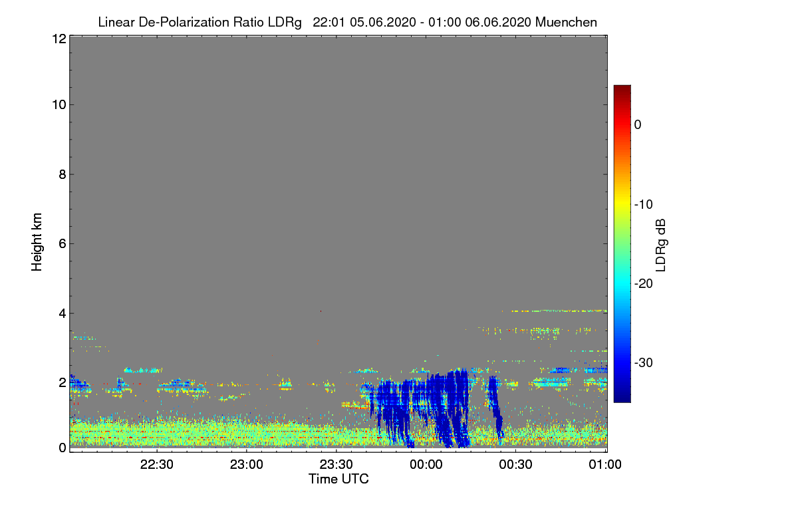
Task: Click the 'LDRg dB' colorbar label
Action: point(661,244)
